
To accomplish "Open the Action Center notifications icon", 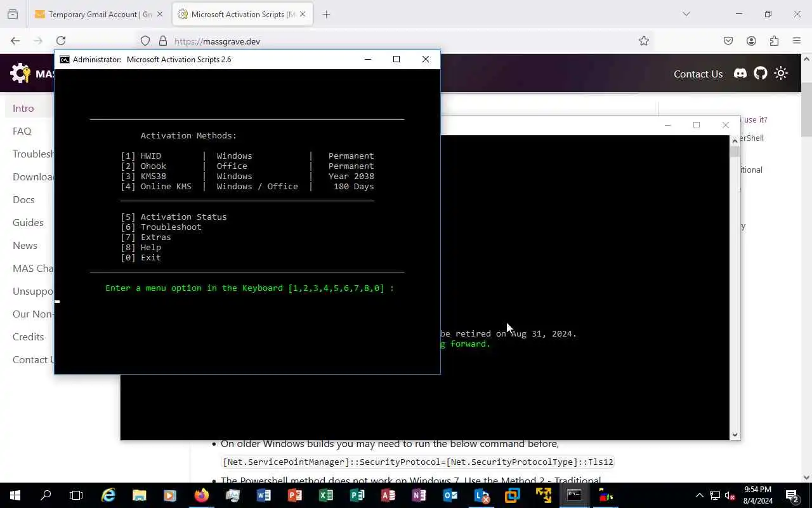I will coord(792,495).
